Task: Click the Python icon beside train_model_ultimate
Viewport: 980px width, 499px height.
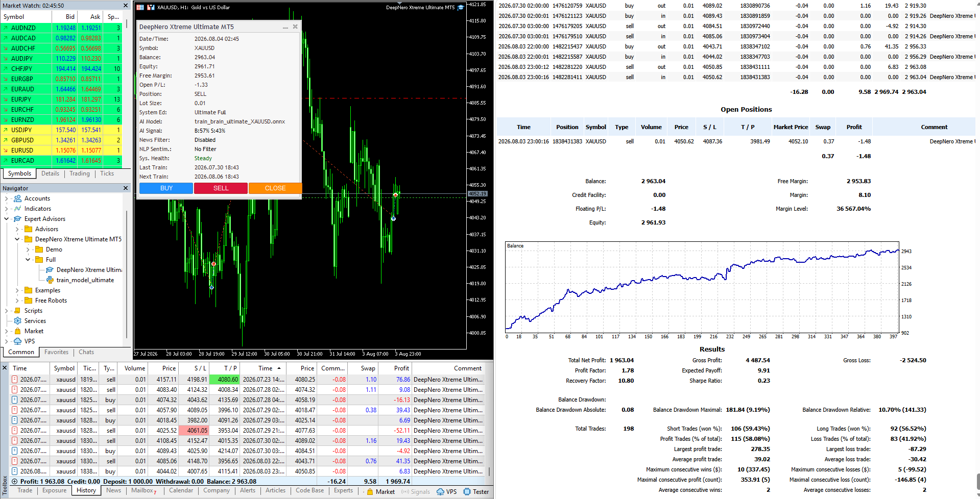Action: pos(50,280)
